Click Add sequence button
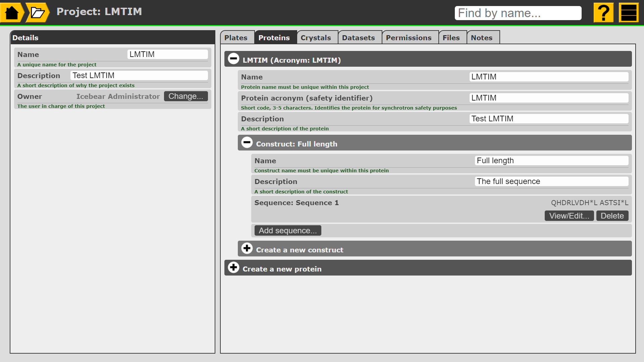Viewport: 644px width, 362px height. point(287,231)
